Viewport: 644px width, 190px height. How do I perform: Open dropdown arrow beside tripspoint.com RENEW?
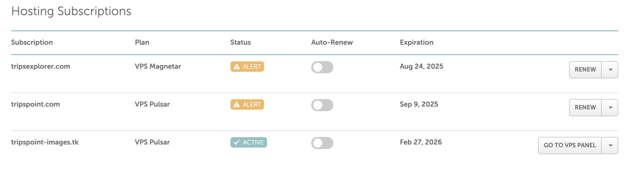pyautogui.click(x=610, y=108)
